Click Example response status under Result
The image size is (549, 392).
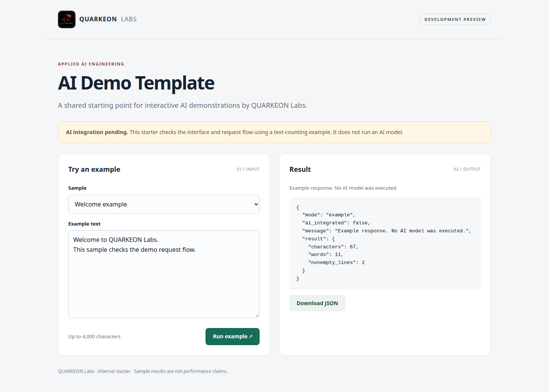coord(343,188)
